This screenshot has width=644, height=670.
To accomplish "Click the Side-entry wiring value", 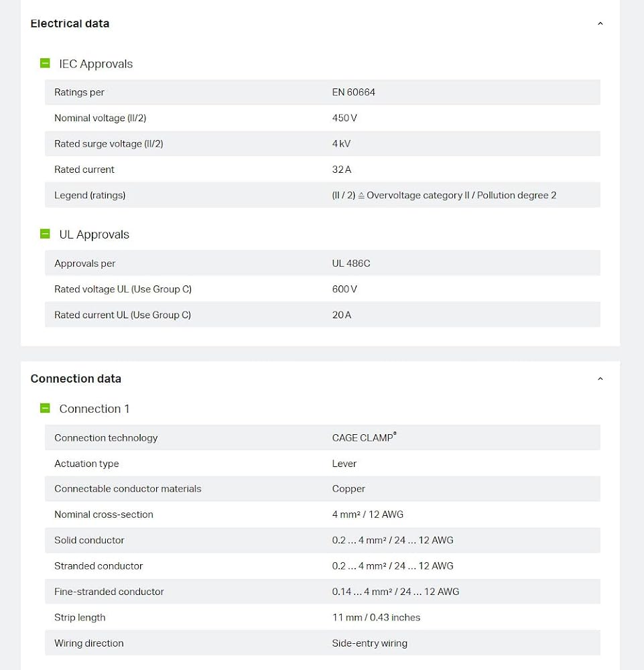I will tap(370, 643).
